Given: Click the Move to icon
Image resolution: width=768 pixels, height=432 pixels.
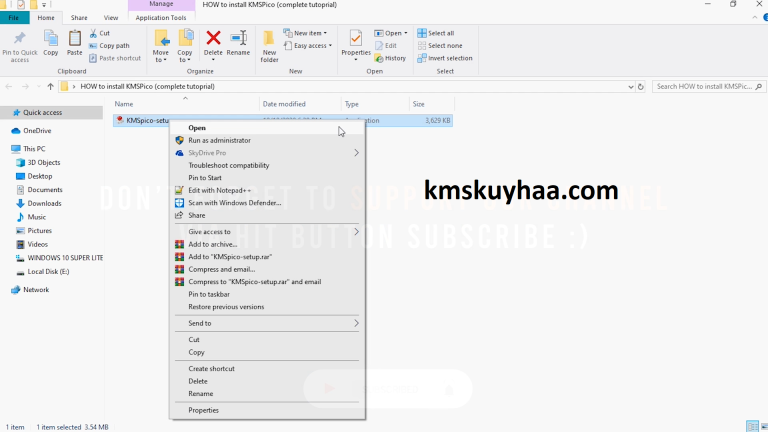Looking at the screenshot, I should (161, 38).
